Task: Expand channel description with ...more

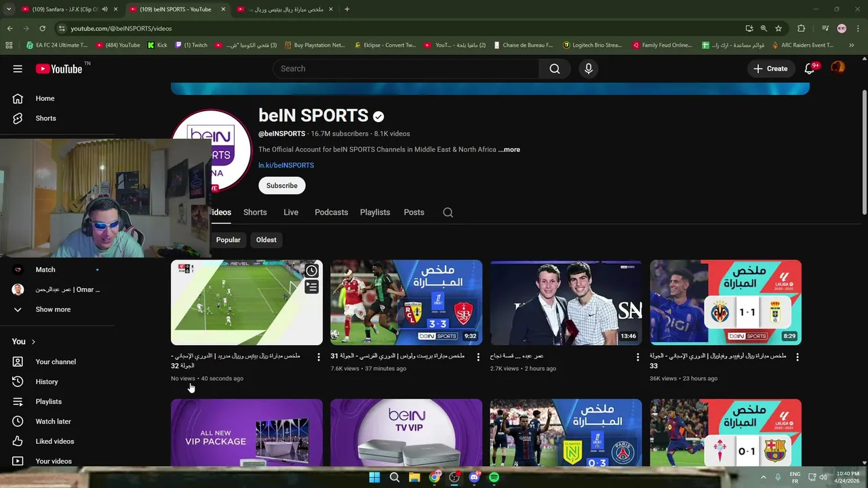Action: coord(509,150)
